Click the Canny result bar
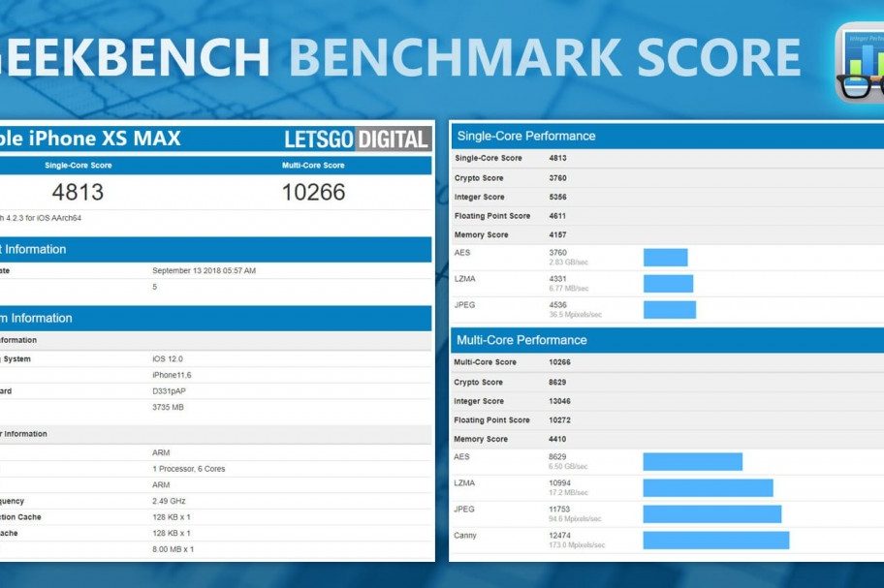 tap(715, 540)
